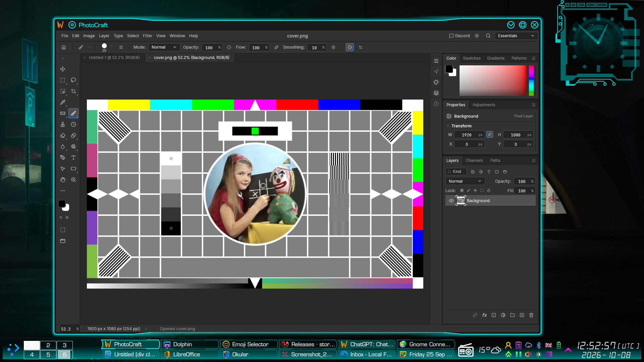
Task: Open the Filter menu
Action: pyautogui.click(x=148, y=36)
